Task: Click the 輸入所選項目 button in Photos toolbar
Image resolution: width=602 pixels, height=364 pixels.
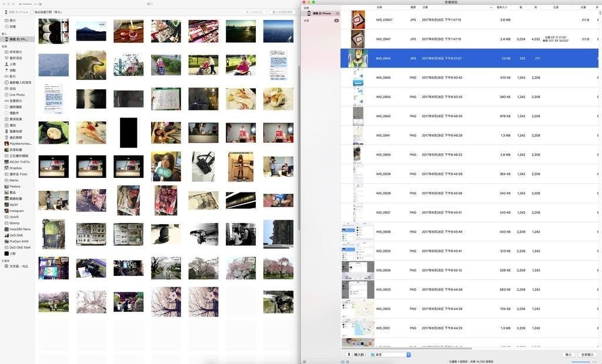Action: [x=254, y=12]
